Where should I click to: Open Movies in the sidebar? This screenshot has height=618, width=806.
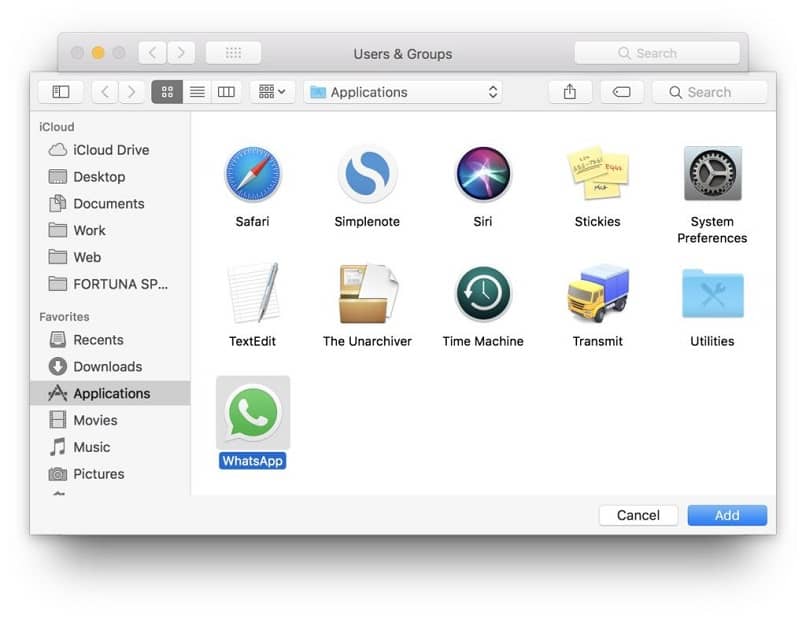(x=110, y=420)
